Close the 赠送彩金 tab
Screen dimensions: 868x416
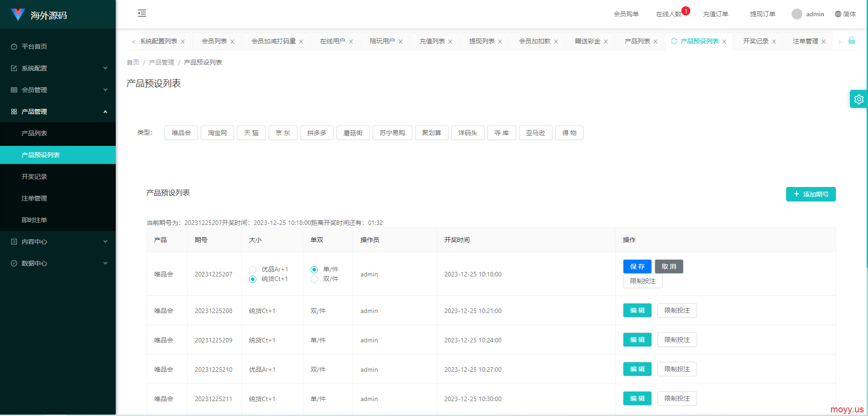coord(606,42)
